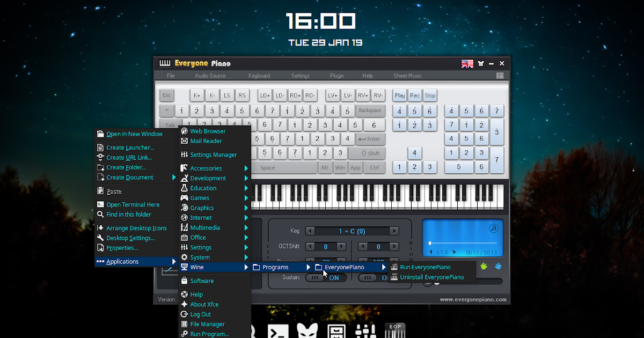This screenshot has height=338, width=644.
Task: Speed up playback with right arrow near x1.0
Action: (x=455, y=252)
